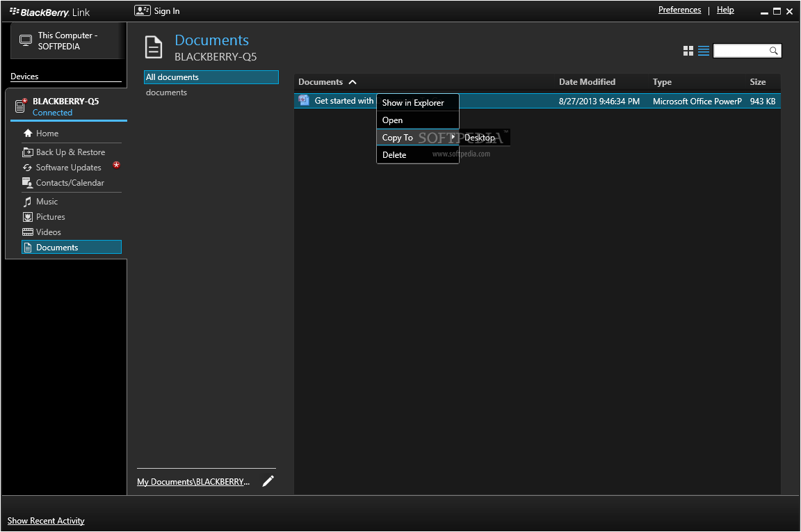This screenshot has height=532, width=801.
Task: Open the Help link
Action: point(725,10)
